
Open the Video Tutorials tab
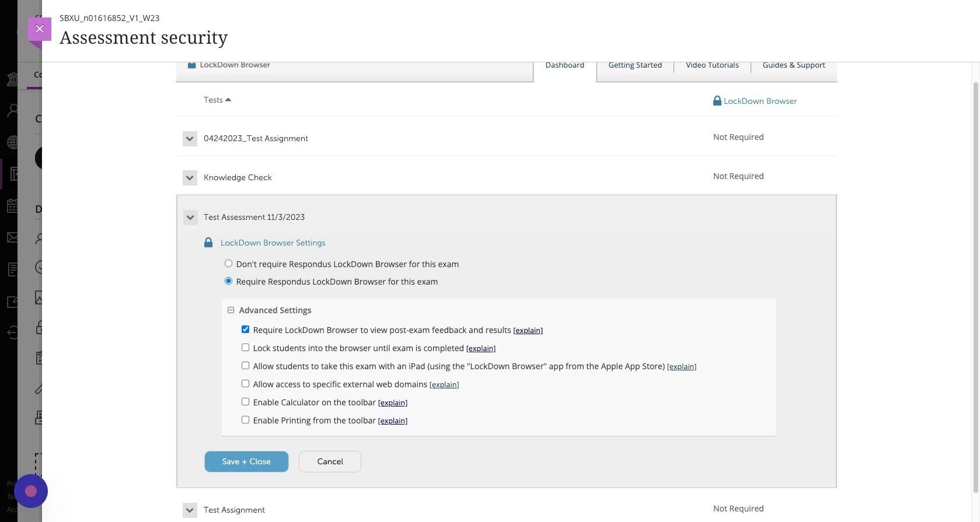coord(712,65)
